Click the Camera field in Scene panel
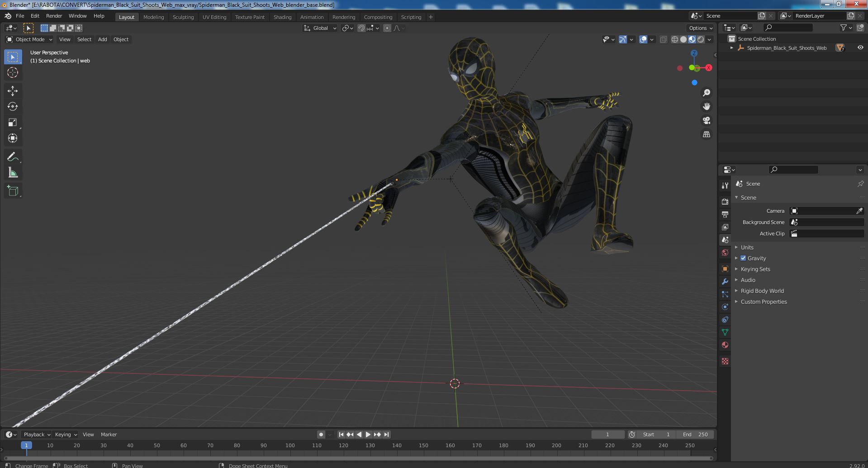This screenshot has height=468, width=868. point(826,211)
